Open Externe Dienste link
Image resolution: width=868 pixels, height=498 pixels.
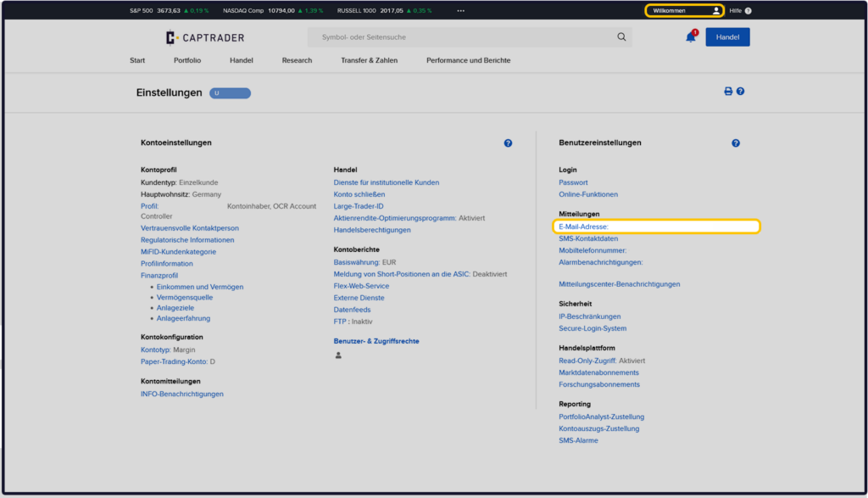point(359,298)
